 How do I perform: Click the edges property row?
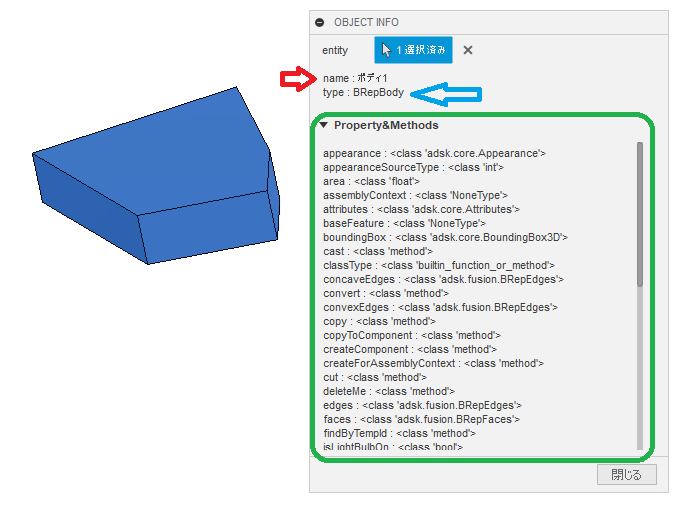click(422, 405)
